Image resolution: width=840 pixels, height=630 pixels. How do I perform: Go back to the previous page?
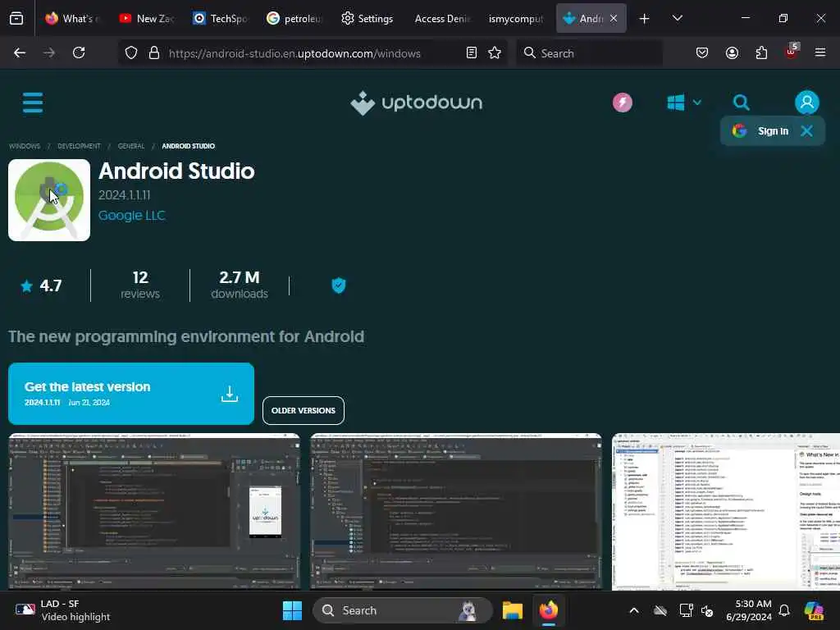[x=20, y=52]
